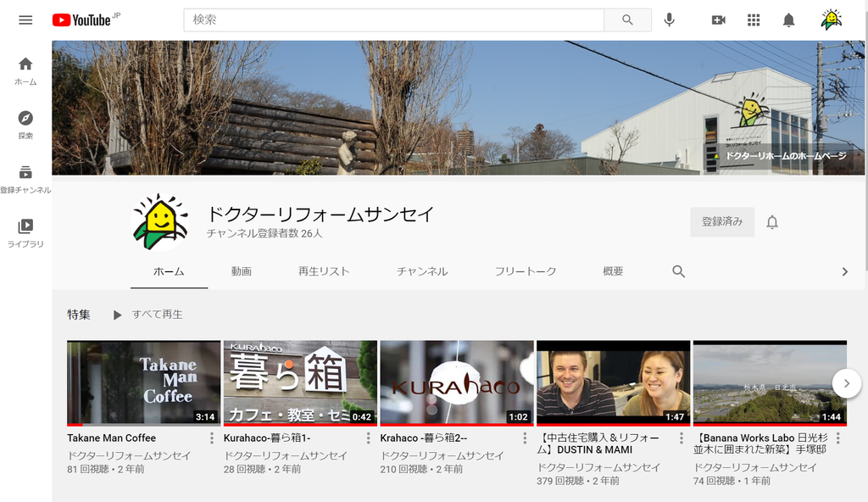Select the 探索 (Explore) icon in the sidebar
Image resolution: width=868 pixels, height=502 pixels.
click(25, 119)
